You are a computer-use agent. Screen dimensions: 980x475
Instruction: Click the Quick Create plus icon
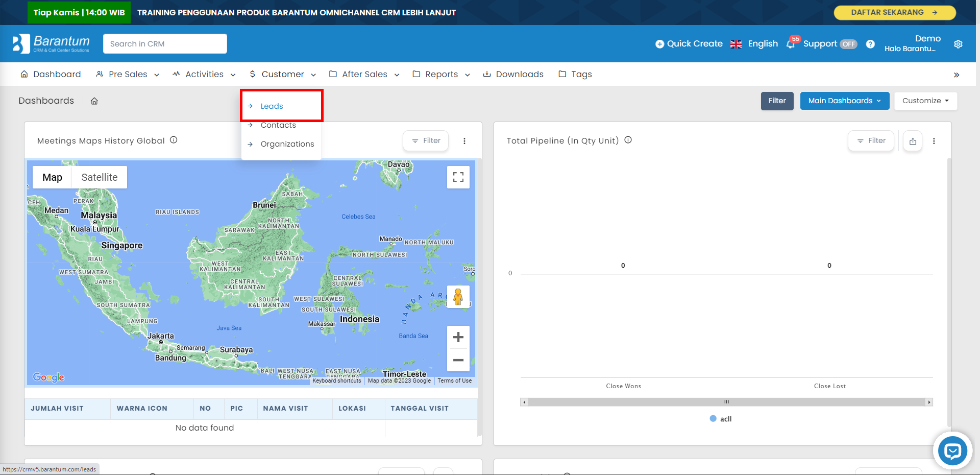[659, 44]
